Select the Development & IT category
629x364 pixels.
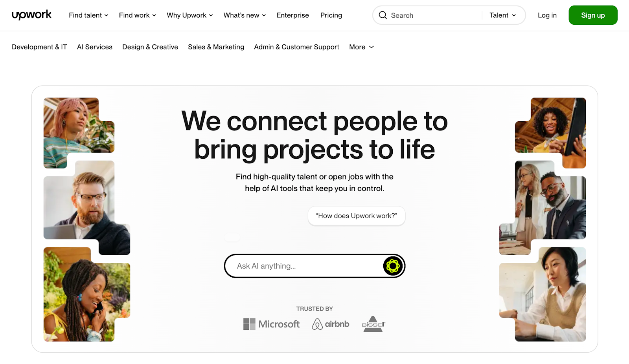click(x=39, y=47)
